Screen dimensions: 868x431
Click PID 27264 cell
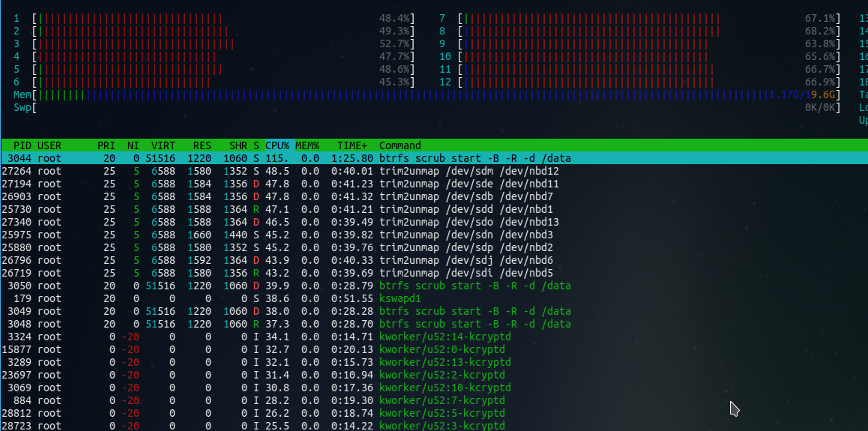pos(16,171)
